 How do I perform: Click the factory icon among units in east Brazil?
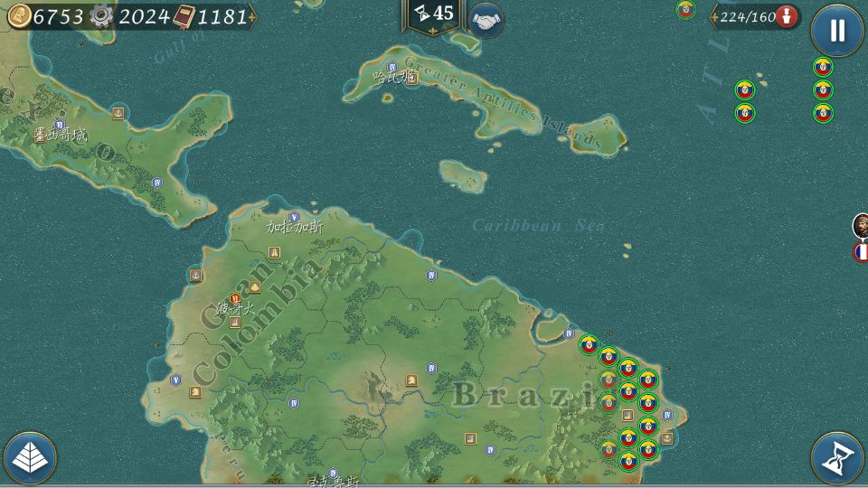coord(627,415)
